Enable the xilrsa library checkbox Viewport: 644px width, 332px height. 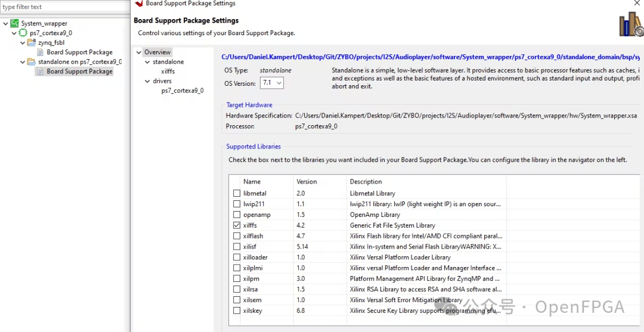[x=237, y=289]
